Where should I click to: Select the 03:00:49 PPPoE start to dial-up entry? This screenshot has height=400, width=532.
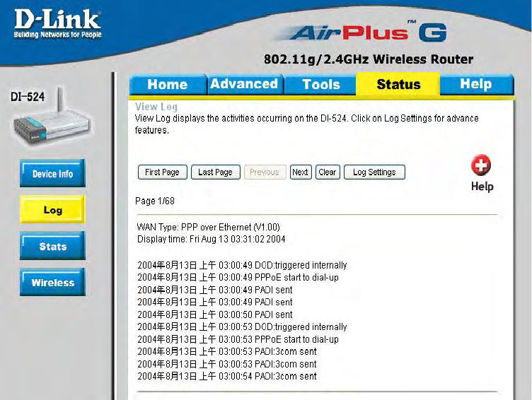coord(238,277)
